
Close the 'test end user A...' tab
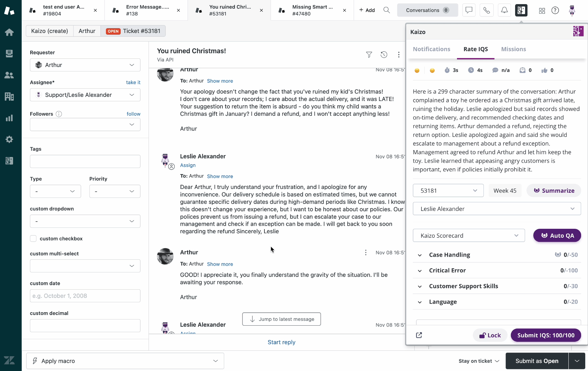tap(95, 10)
